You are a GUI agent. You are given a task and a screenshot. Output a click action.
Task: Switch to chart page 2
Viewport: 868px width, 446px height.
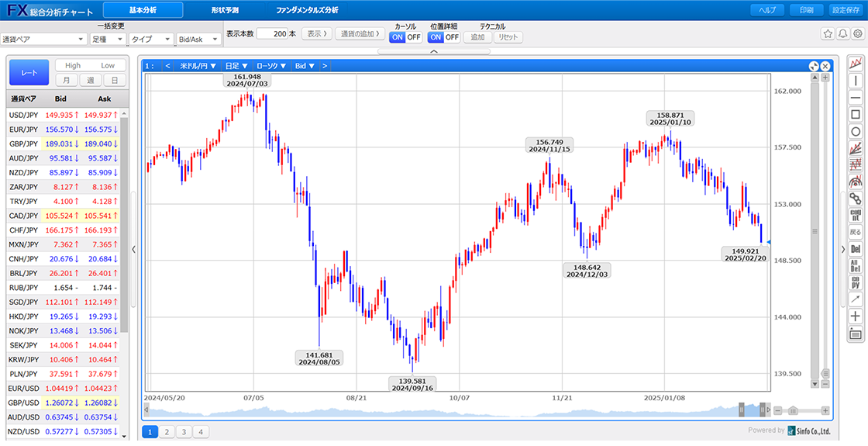(x=167, y=432)
